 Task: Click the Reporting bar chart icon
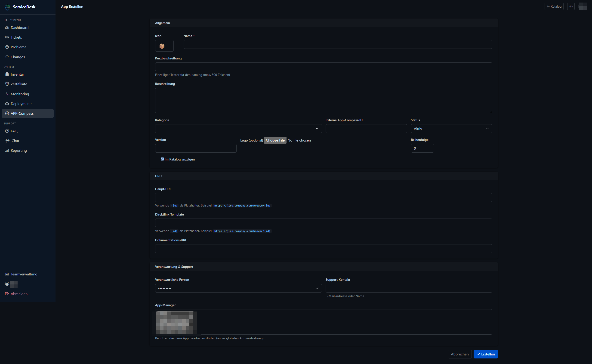[x=7, y=151]
